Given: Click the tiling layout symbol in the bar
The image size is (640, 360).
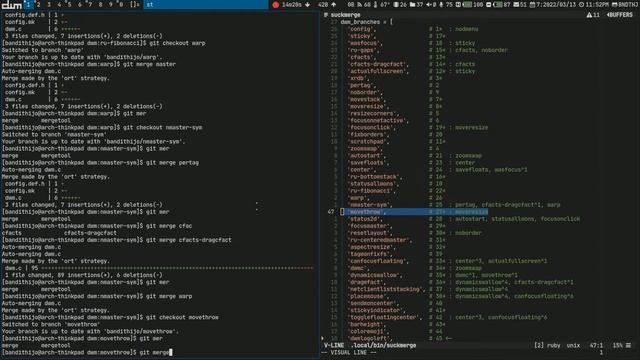Looking at the screenshot, I should [x=135, y=4].
